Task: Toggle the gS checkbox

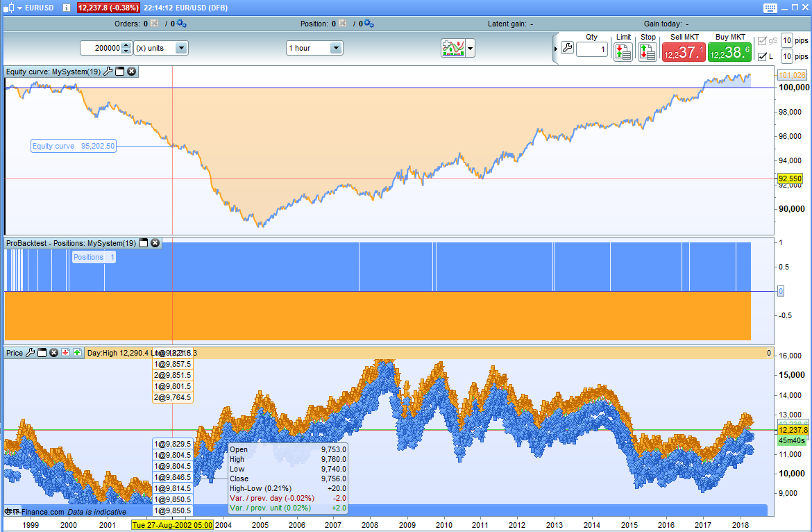Action: [762, 41]
